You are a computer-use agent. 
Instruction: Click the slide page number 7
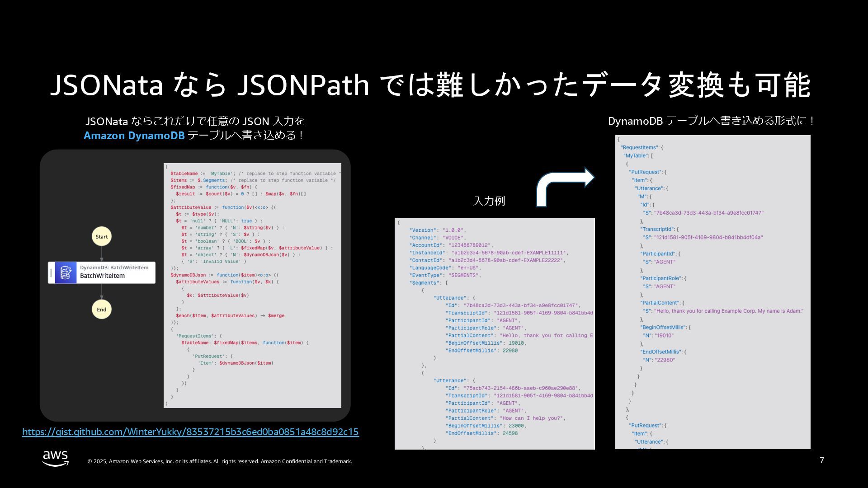[x=822, y=460]
